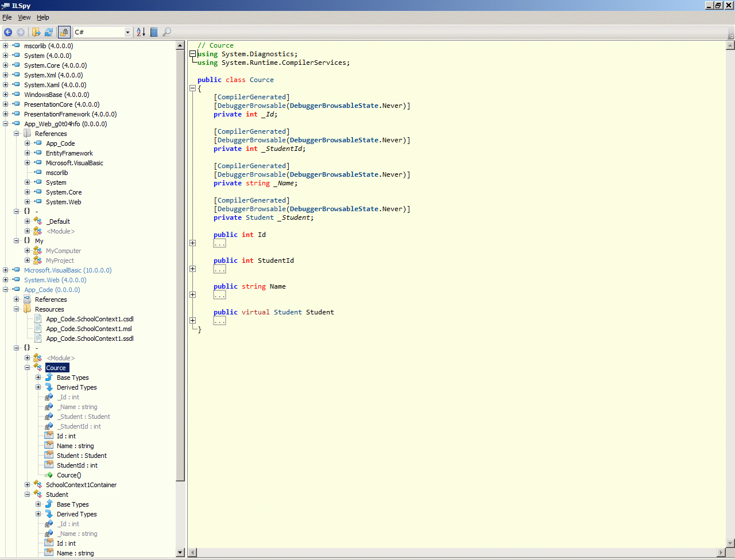Collapse the Student class tree node

click(28, 495)
